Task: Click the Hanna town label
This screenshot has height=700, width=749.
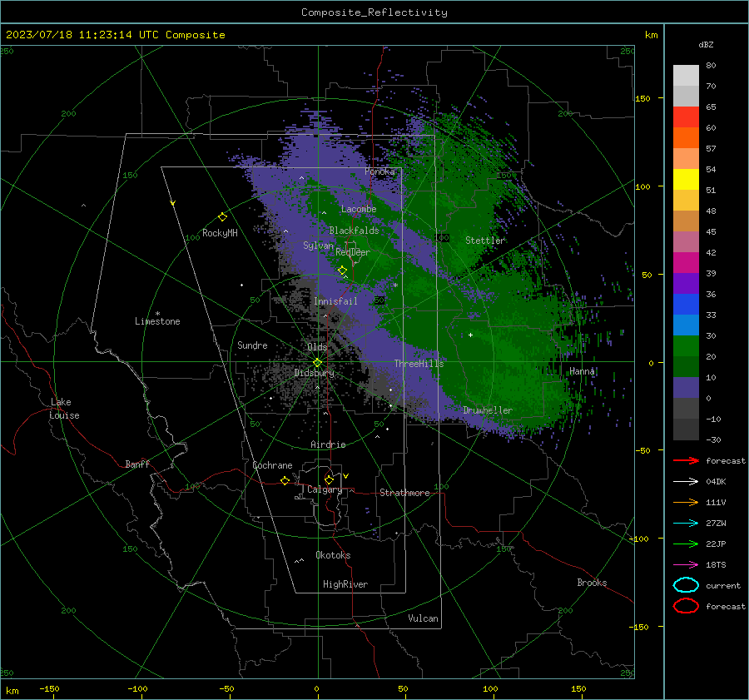Action: tap(582, 371)
